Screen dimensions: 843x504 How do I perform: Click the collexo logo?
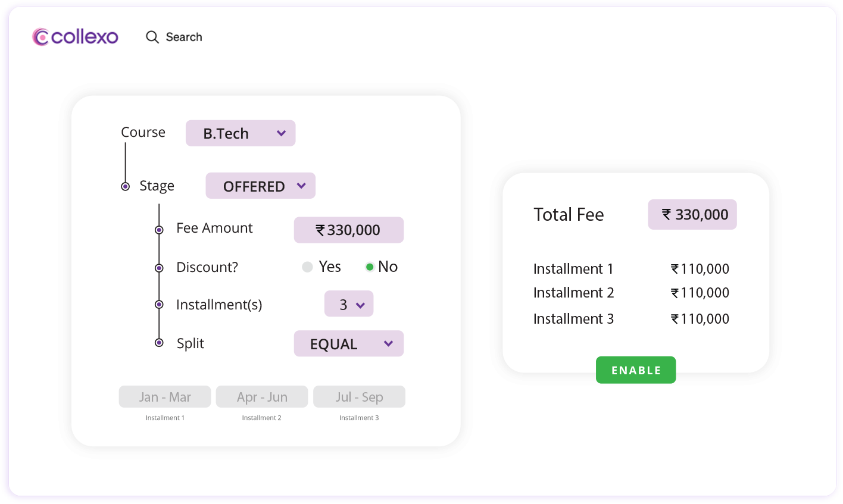click(74, 36)
